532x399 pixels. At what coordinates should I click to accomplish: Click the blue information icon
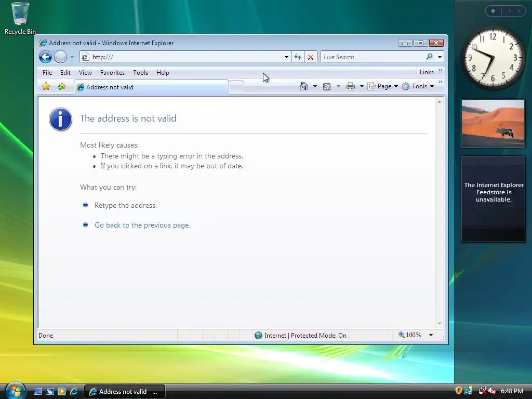60,119
